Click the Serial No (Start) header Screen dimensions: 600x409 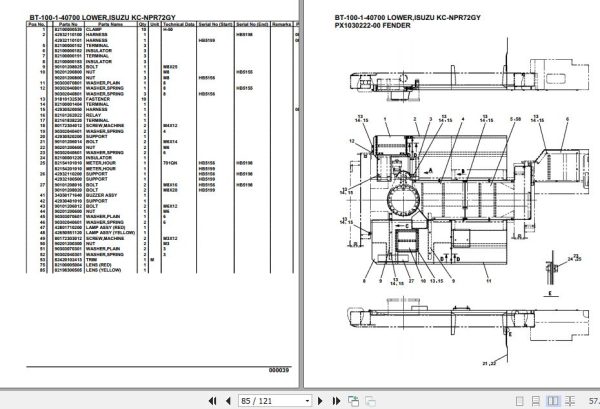[x=215, y=24]
